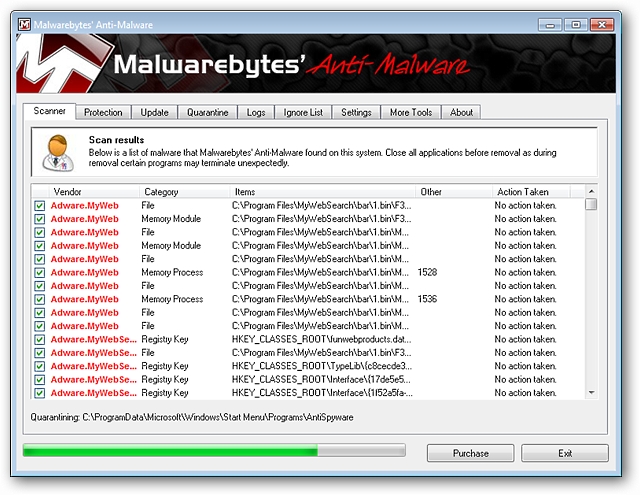Click the Purchase button

pyautogui.click(x=471, y=453)
